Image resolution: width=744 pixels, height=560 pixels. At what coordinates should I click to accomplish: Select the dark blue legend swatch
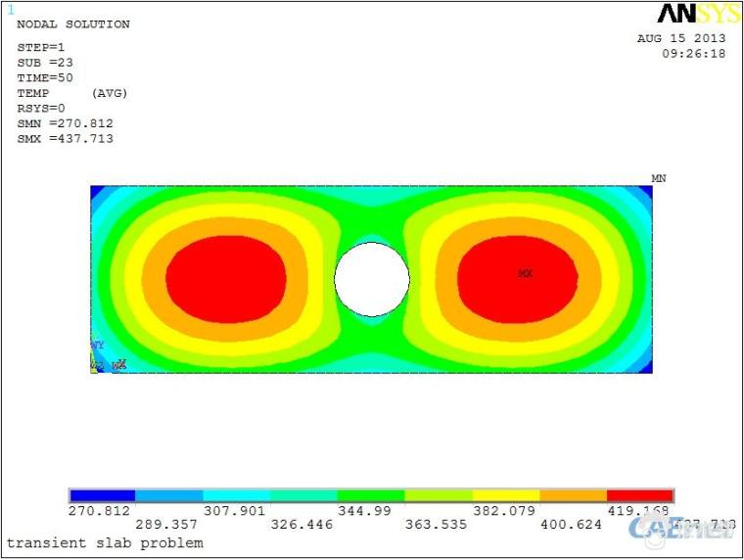point(102,496)
